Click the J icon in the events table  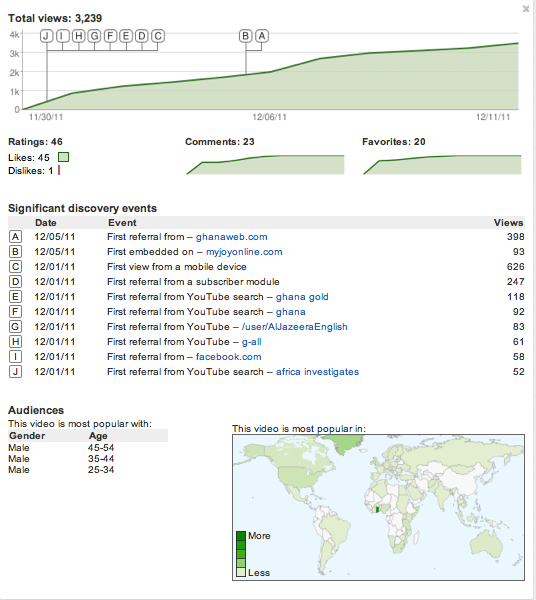point(15,372)
